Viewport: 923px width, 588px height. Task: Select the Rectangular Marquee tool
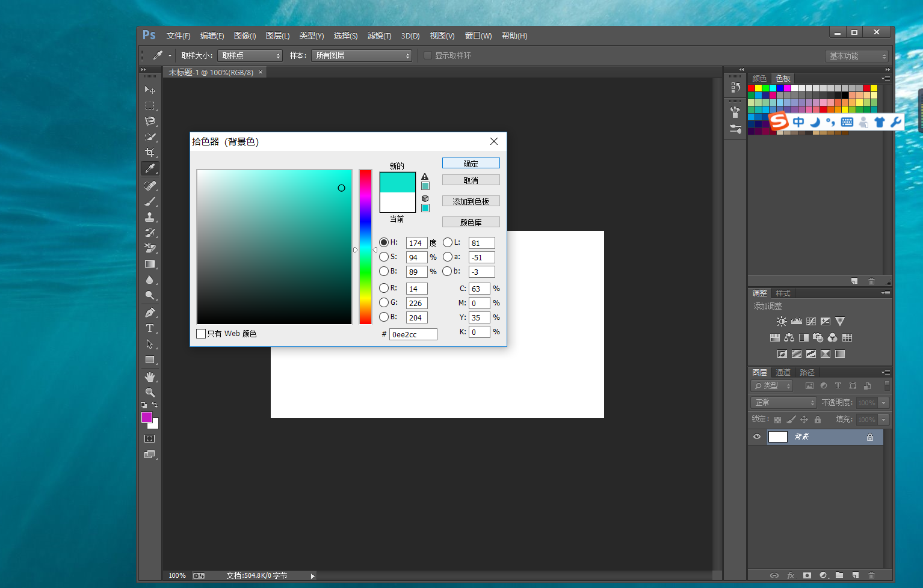tap(150, 105)
